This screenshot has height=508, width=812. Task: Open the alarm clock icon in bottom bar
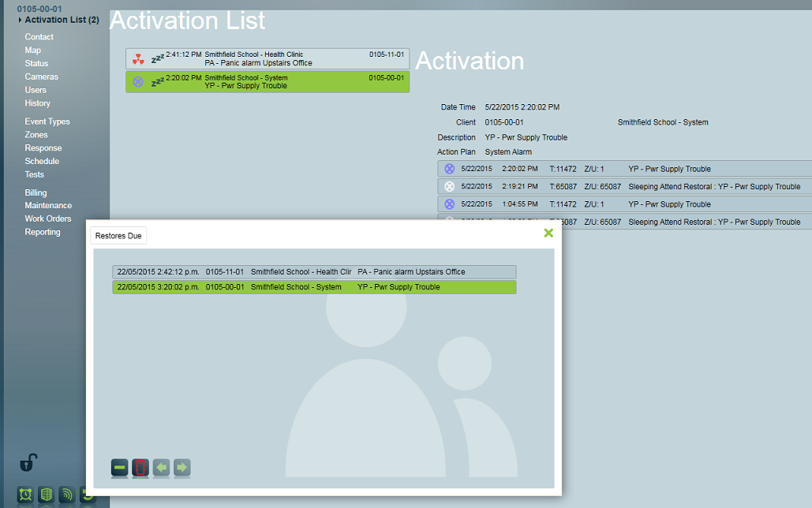25,495
